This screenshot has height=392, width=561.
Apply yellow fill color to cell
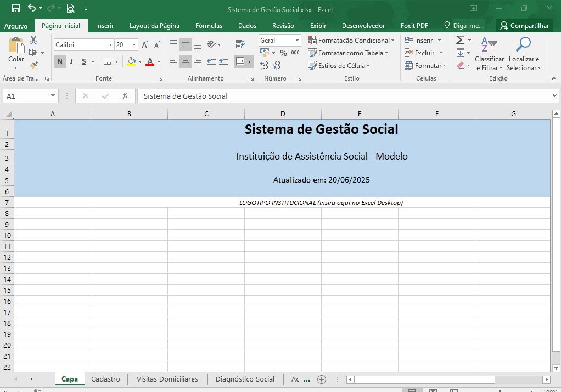[131, 61]
